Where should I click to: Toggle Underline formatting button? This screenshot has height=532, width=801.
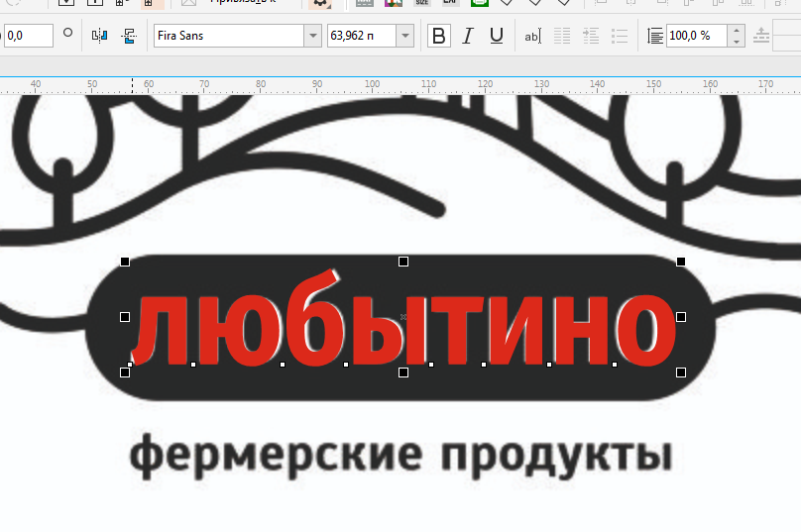(x=497, y=36)
